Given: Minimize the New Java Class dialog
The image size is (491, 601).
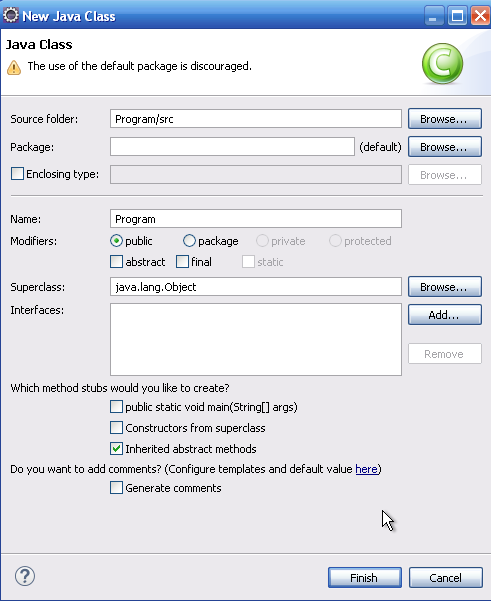Looking at the screenshot, I should point(434,16).
